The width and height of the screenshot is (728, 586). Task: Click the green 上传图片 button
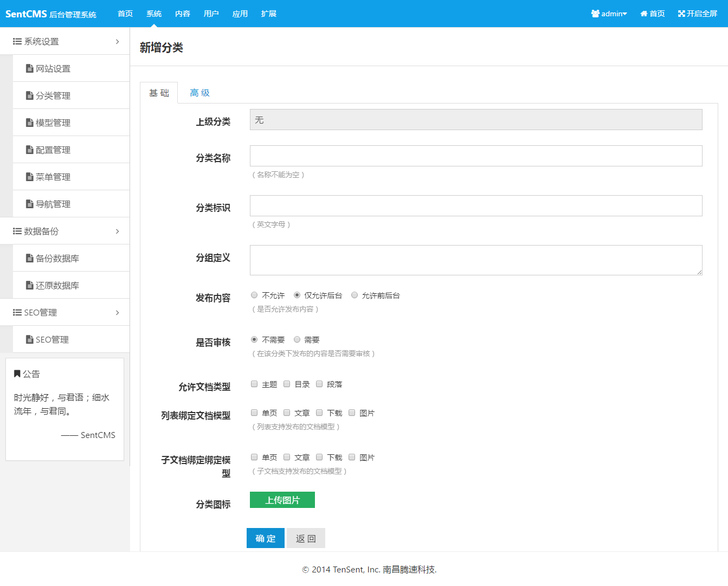pos(282,500)
